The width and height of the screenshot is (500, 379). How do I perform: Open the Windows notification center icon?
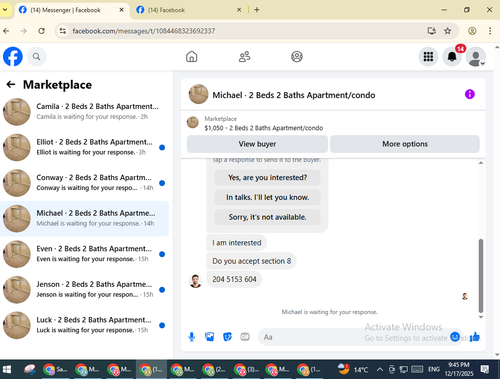485,369
